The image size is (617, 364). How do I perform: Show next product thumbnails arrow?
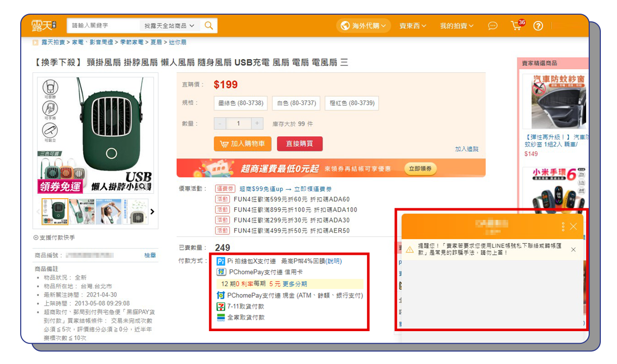click(x=152, y=211)
